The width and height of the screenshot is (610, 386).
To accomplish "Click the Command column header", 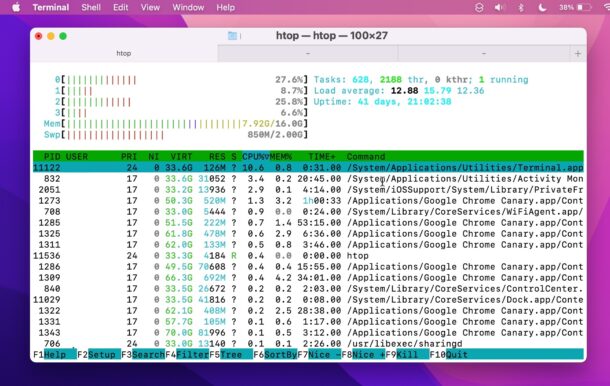I will (366, 156).
